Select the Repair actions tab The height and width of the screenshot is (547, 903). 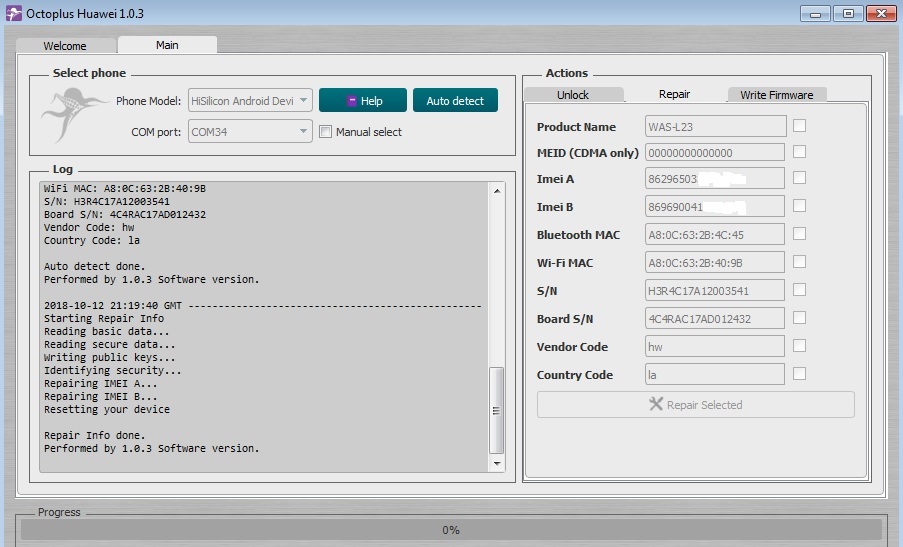click(674, 94)
